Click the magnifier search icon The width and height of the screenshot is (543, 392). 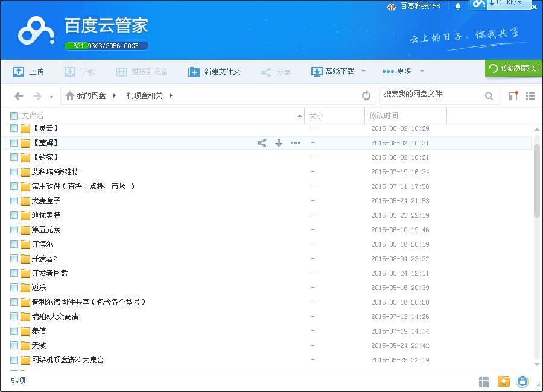pyautogui.click(x=489, y=96)
